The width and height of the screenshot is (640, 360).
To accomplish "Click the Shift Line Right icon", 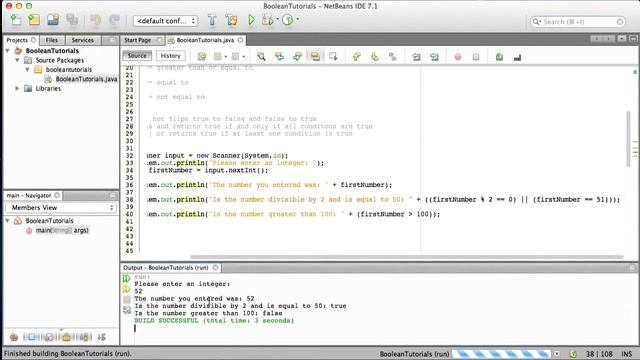I will 434,57.
